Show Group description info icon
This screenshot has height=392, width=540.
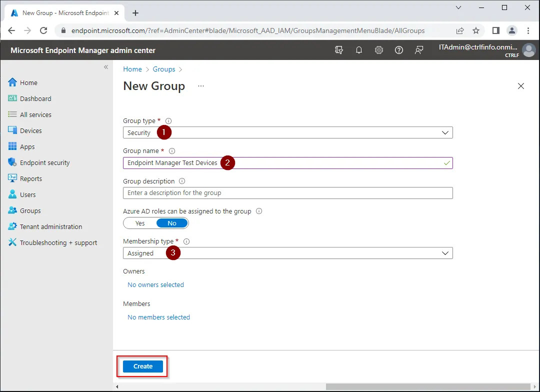182,181
